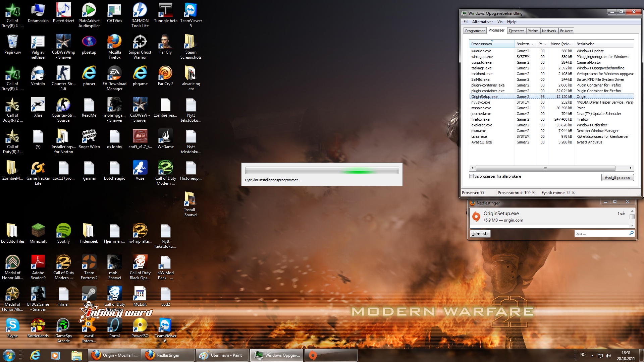Viewport: 644px width, 362px height.
Task: Select the Xfire desktop shortcut
Action: [38, 108]
